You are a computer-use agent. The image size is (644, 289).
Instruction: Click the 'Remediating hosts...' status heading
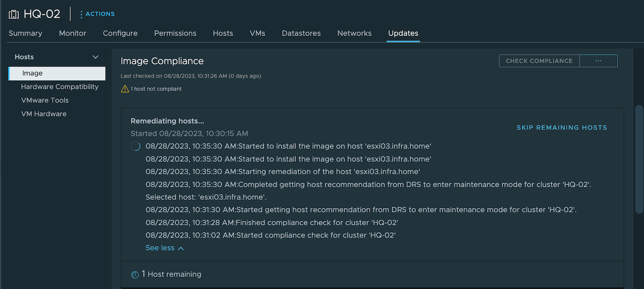tap(167, 121)
